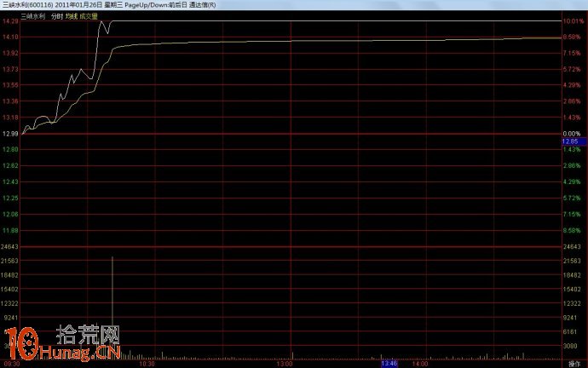The image size is (588, 368).
Task: Click the 12.99 previous-close price label
Action: 10,134
